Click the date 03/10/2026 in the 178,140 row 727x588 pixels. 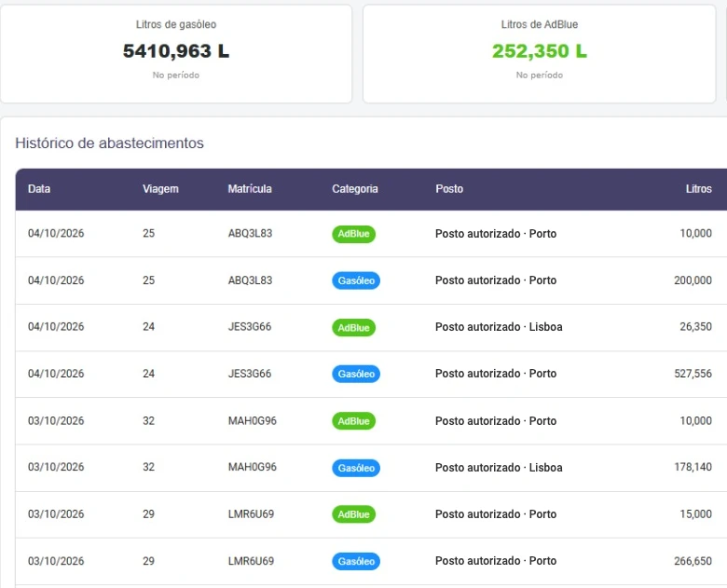(x=56, y=467)
